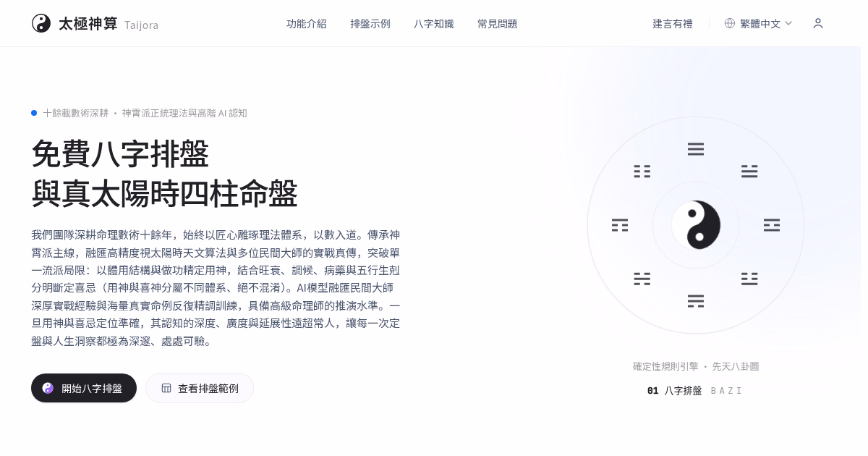Click the left-side trigram on bagua wheel

pos(620,225)
